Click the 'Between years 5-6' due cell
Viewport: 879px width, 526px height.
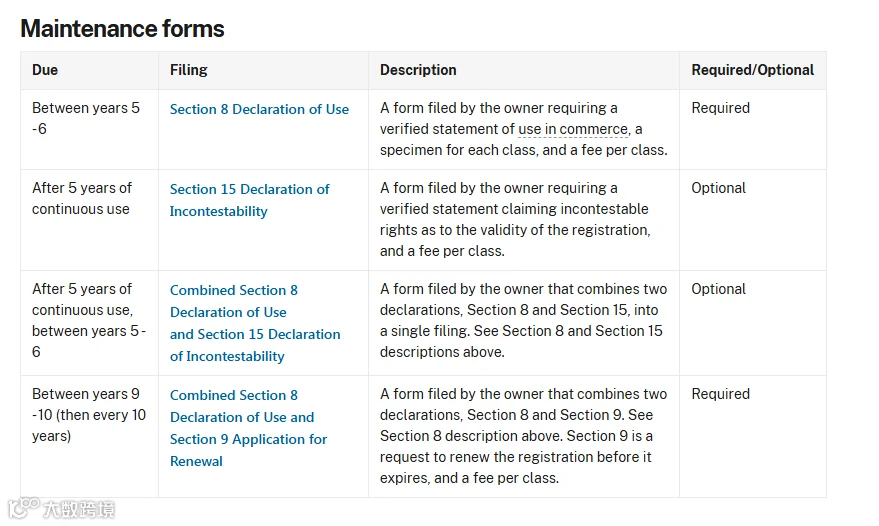[86, 118]
